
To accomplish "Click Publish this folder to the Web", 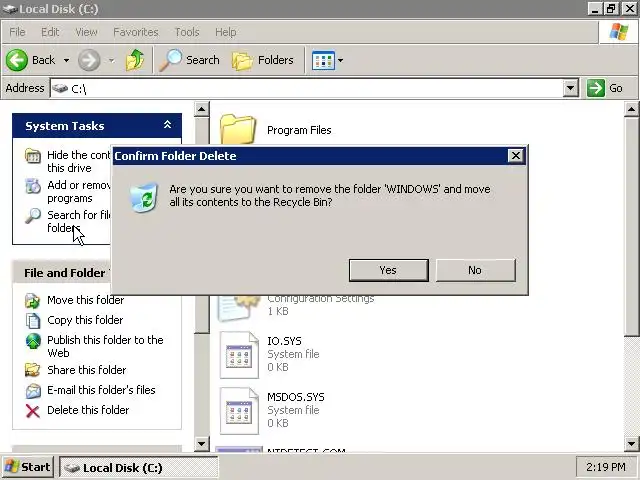I will tap(105, 346).
